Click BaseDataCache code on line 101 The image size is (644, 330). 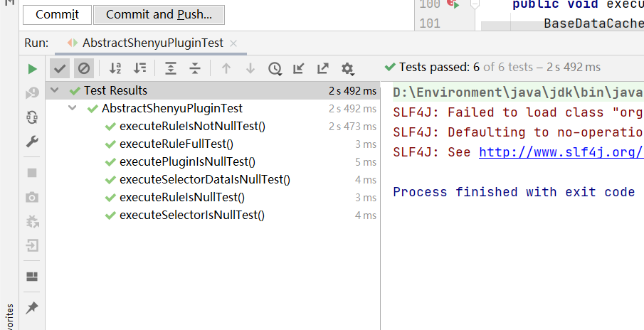tap(594, 23)
